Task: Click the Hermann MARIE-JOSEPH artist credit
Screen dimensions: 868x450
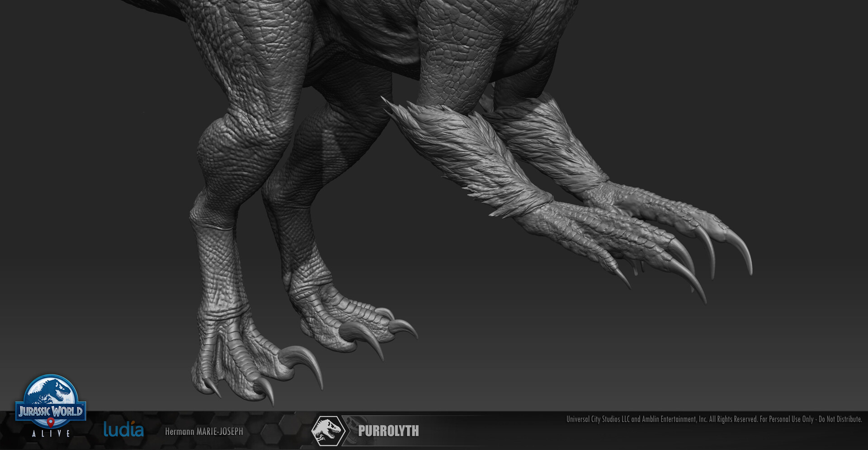Action: tap(204, 431)
